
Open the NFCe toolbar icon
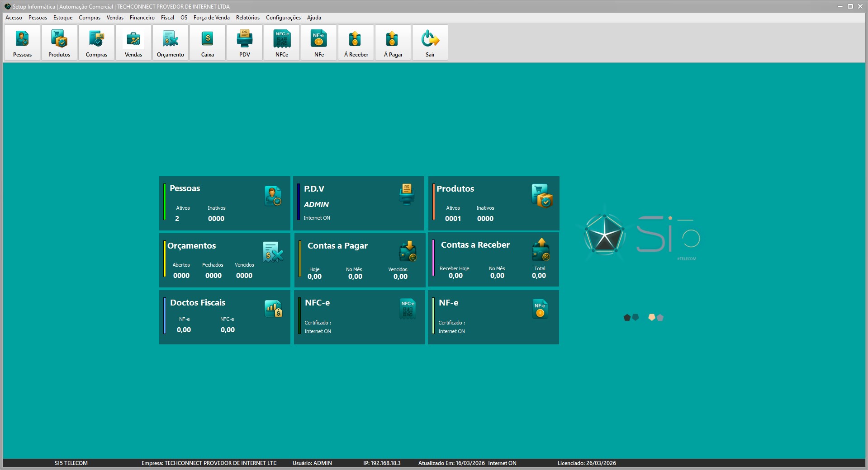click(x=282, y=42)
